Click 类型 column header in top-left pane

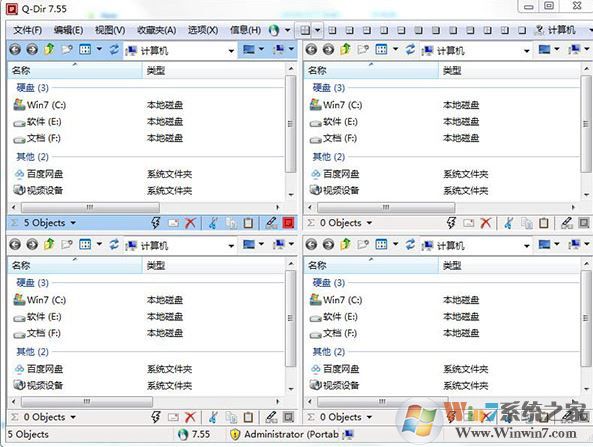(214, 70)
